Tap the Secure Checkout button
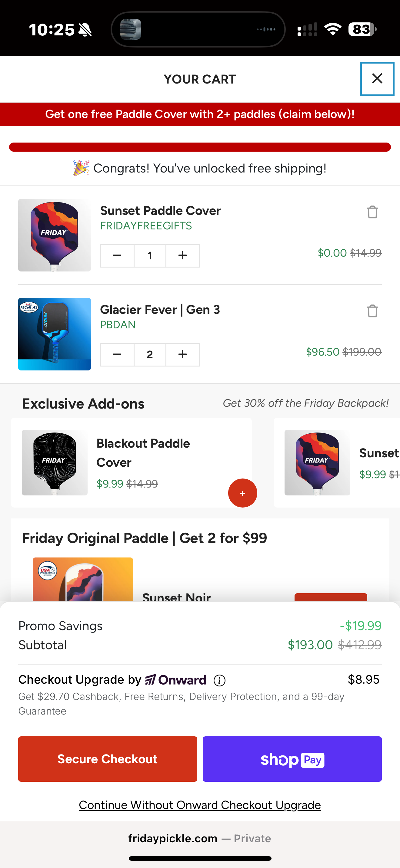 [108, 759]
